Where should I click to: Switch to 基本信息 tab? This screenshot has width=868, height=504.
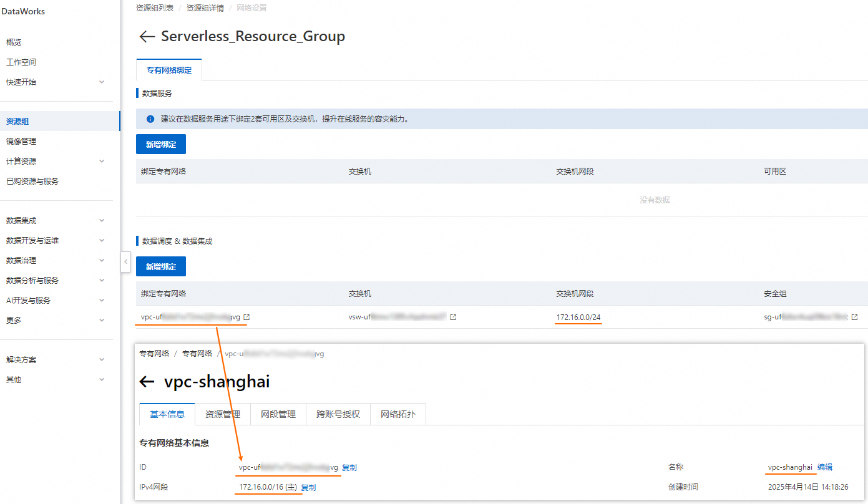click(167, 414)
